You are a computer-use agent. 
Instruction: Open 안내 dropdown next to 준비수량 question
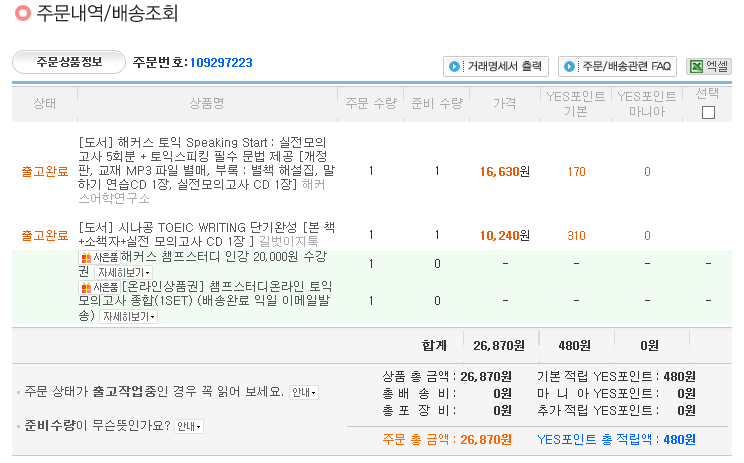(x=189, y=426)
